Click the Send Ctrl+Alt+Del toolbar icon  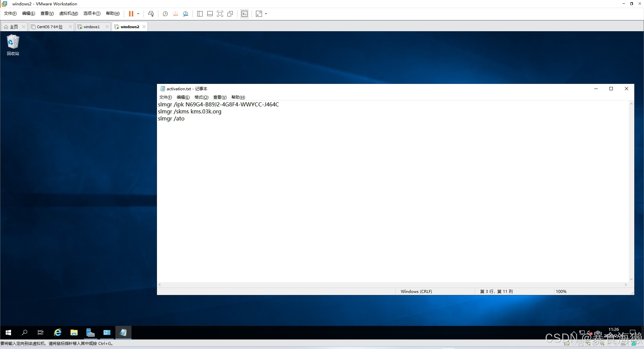click(151, 14)
